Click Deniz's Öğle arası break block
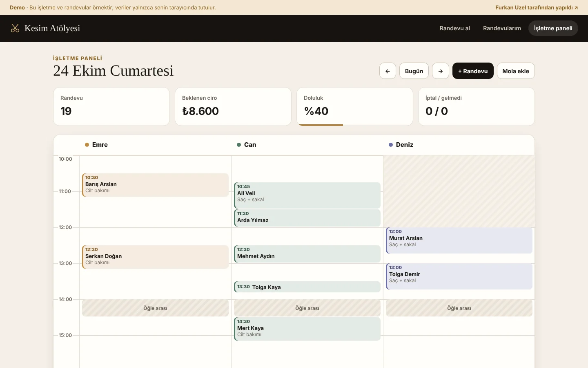 [x=459, y=308]
